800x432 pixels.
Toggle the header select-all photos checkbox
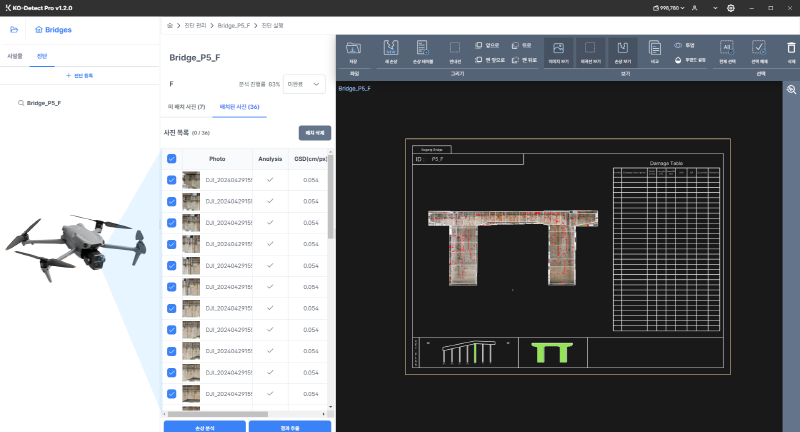click(x=172, y=158)
